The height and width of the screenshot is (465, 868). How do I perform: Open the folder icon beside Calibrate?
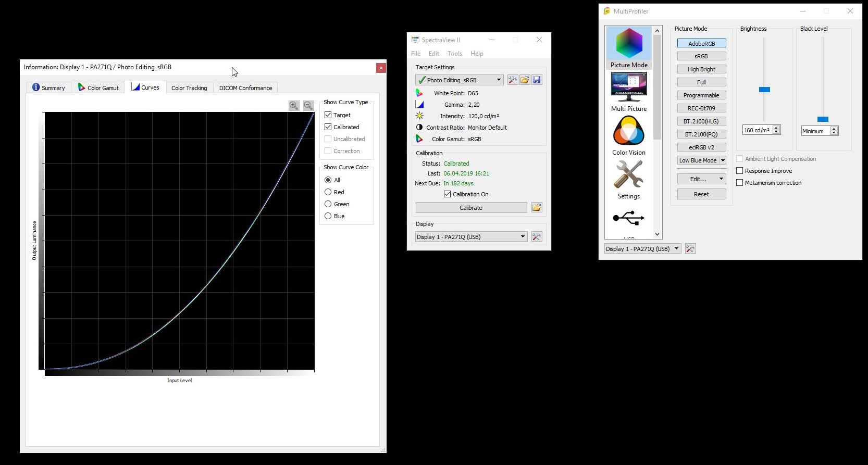pos(537,207)
